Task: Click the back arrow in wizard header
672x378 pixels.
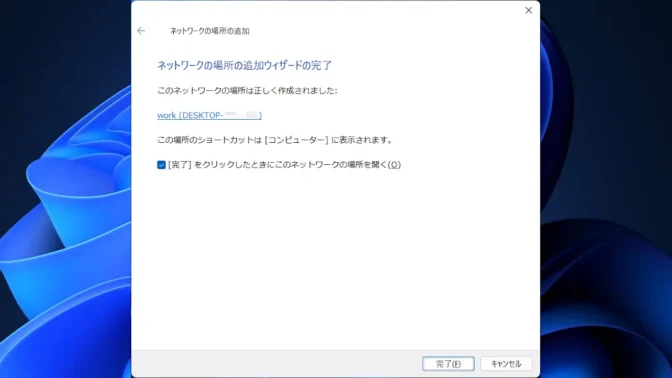Action: tap(141, 31)
